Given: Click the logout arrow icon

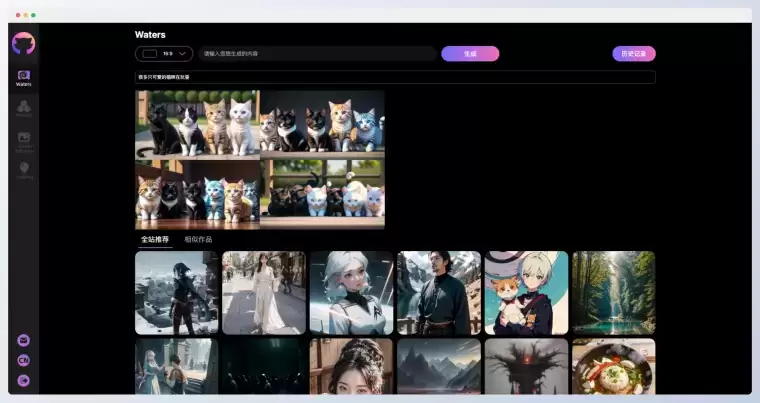Looking at the screenshot, I should [x=23, y=381].
